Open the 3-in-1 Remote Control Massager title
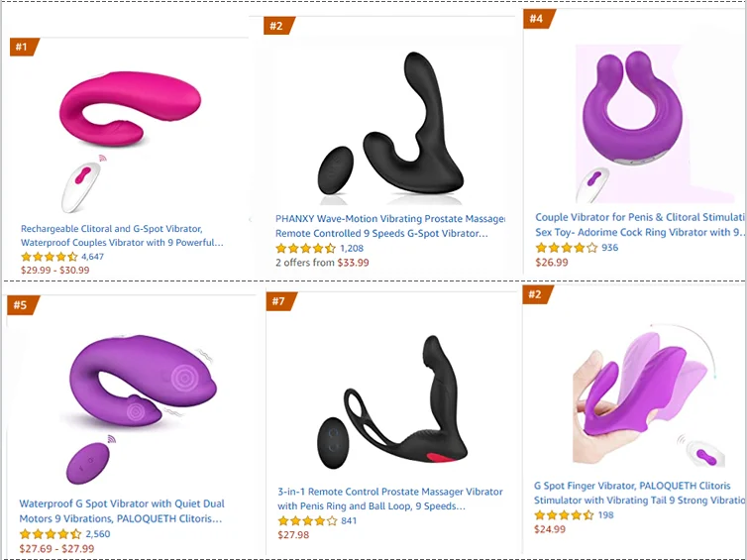This screenshot has width=747, height=560. (x=390, y=499)
